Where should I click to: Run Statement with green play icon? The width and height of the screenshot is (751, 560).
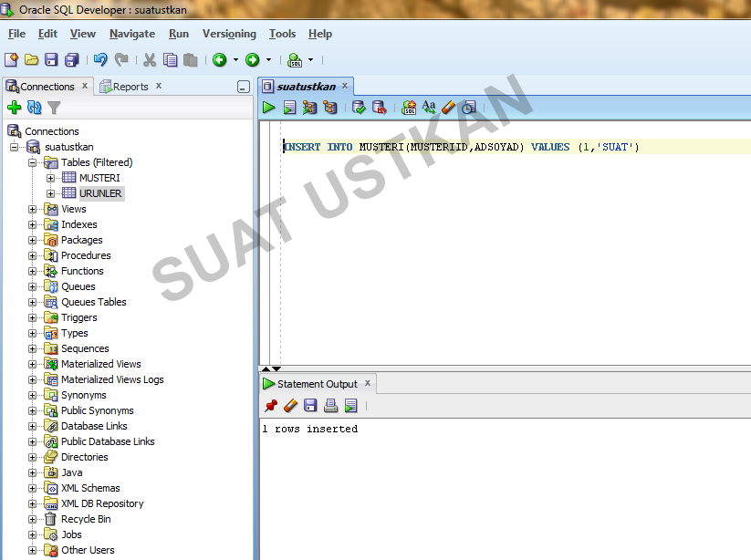point(268,108)
